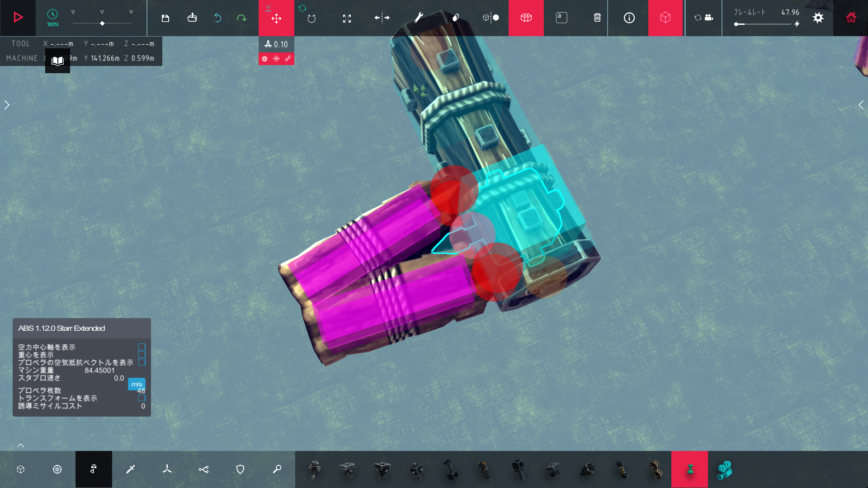Click the time scale slider handle
The image size is (868, 488).
pyautogui.click(x=102, y=23)
